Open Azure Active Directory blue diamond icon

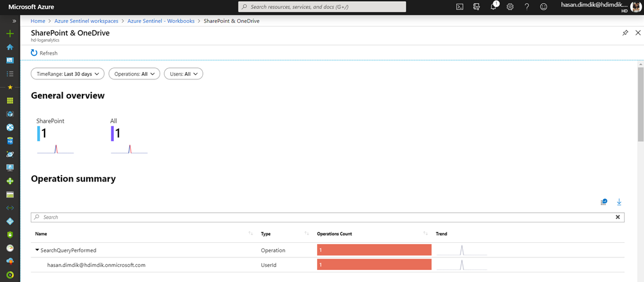(10, 221)
